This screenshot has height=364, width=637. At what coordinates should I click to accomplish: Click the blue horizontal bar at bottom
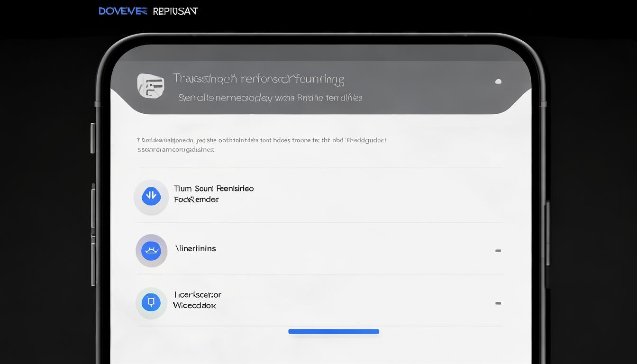tap(334, 332)
